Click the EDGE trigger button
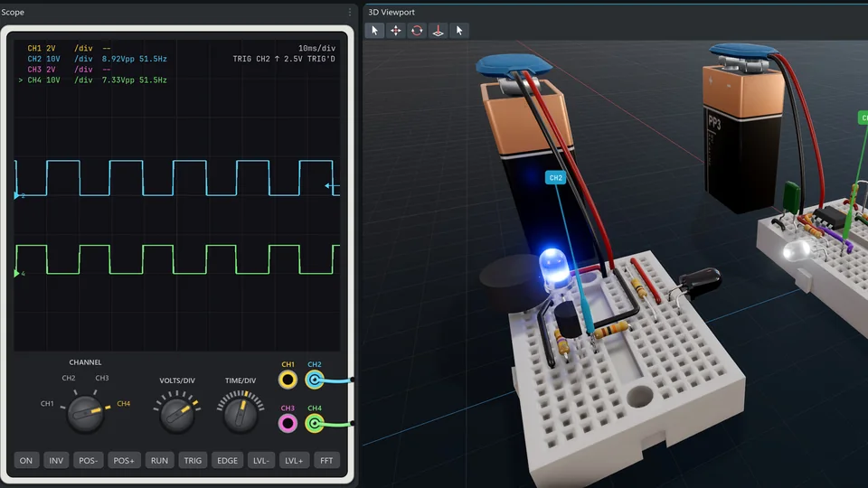The width and height of the screenshot is (868, 488). click(x=227, y=460)
